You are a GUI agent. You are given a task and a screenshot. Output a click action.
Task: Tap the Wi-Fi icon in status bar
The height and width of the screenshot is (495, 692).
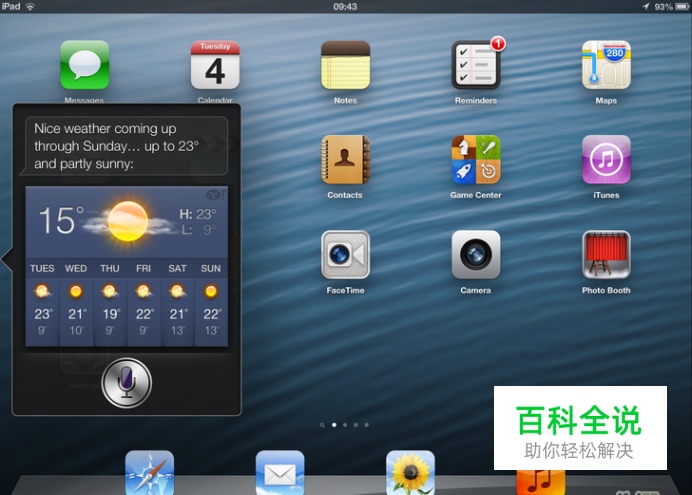pos(30,6)
